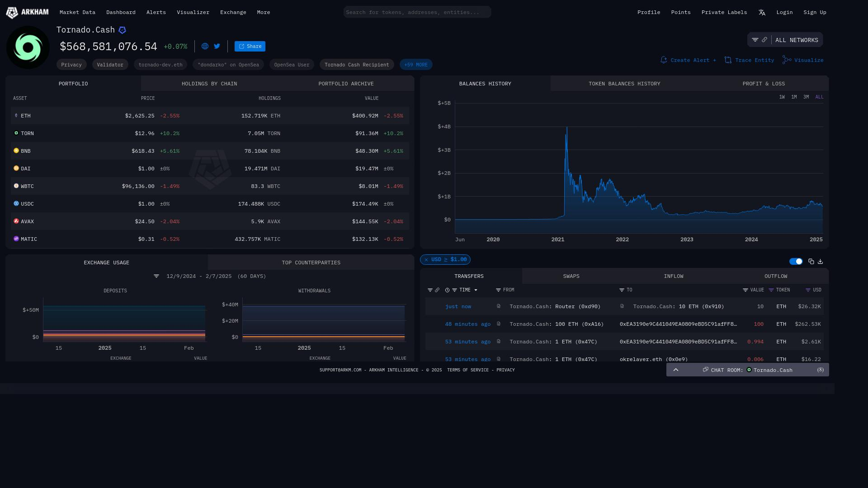This screenshot has width=868, height=488.
Task: Click the chain link icon in transfers header
Action: (x=437, y=290)
